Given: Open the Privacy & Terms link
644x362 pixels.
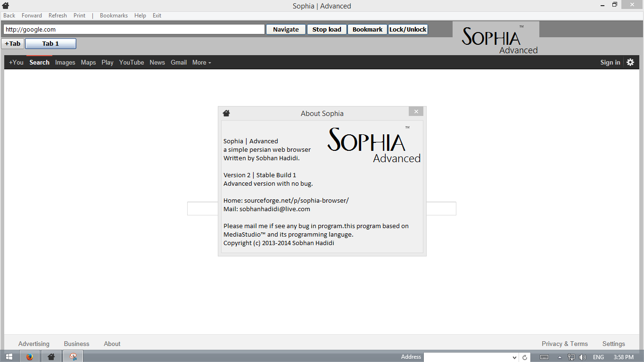Looking at the screenshot, I should 564,344.
